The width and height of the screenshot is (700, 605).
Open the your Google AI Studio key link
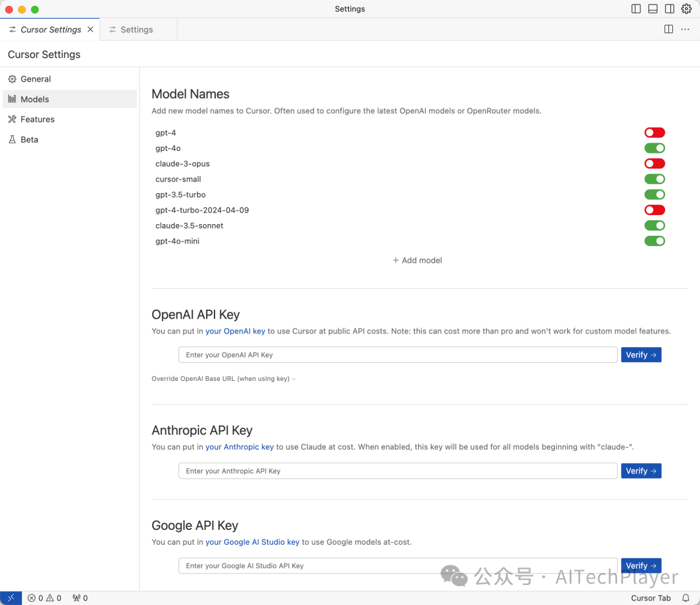tap(252, 542)
